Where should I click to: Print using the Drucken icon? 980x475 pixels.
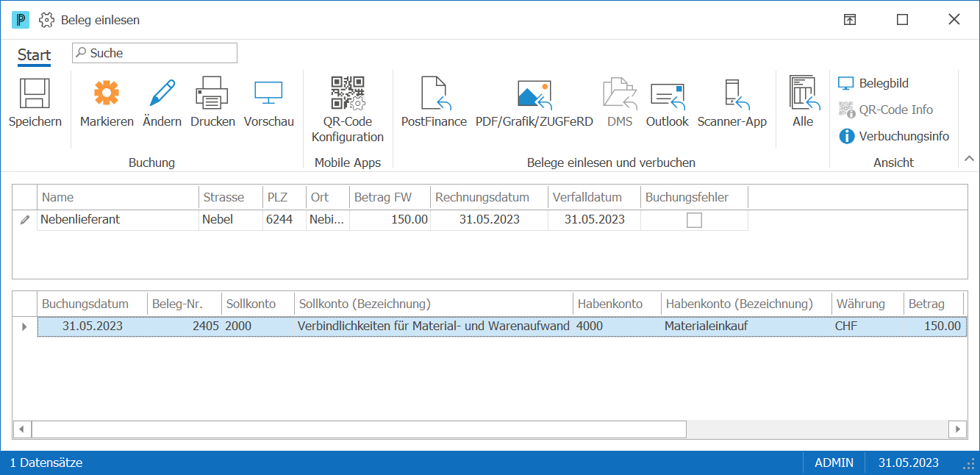[x=212, y=93]
